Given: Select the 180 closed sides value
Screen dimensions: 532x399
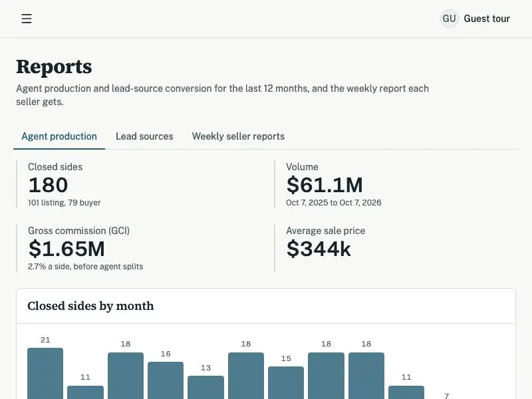Looking at the screenshot, I should point(48,185).
